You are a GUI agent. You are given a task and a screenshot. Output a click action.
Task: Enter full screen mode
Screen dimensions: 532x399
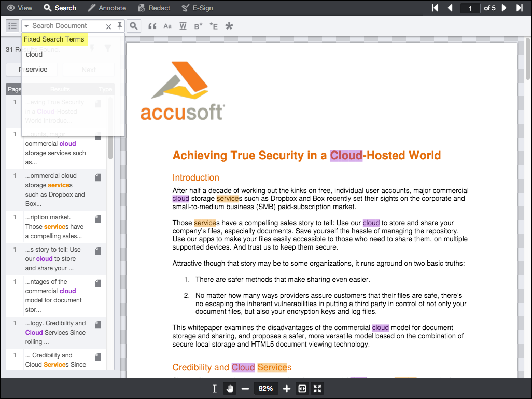tap(317, 389)
